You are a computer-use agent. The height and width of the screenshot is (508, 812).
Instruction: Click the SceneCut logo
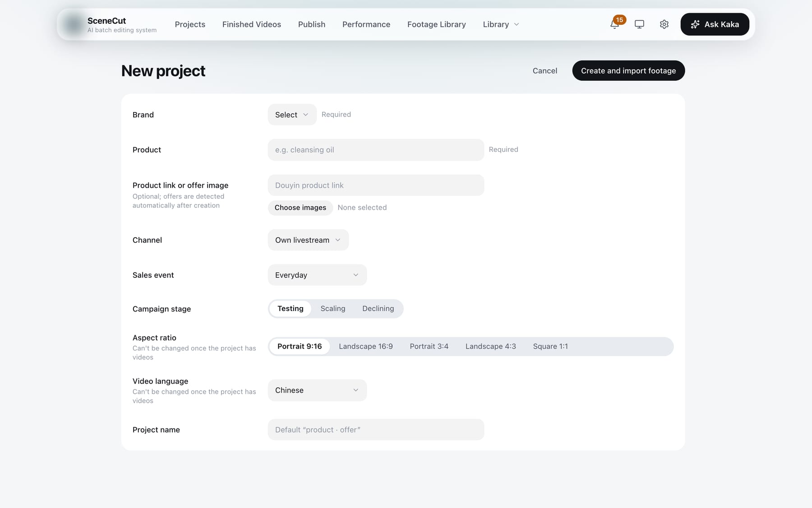click(x=74, y=24)
